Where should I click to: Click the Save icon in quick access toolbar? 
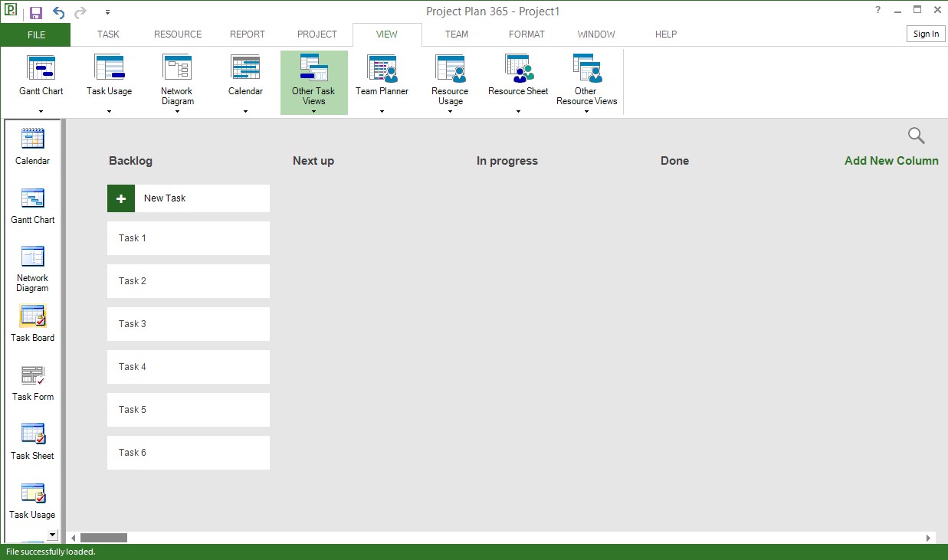pos(36,12)
